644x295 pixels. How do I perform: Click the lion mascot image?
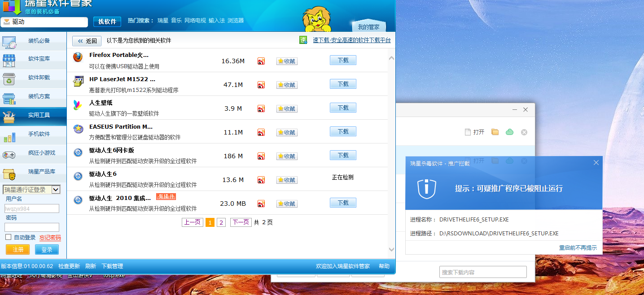316,19
